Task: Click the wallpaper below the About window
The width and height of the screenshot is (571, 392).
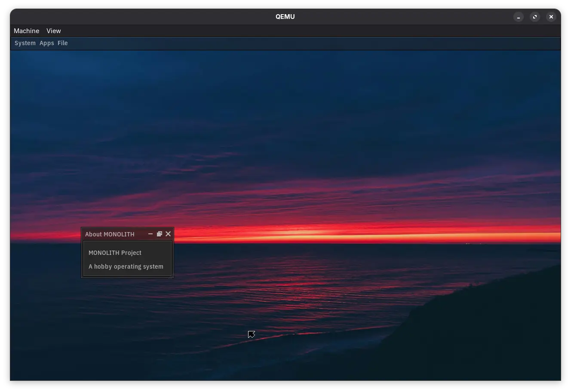Action: (127, 309)
